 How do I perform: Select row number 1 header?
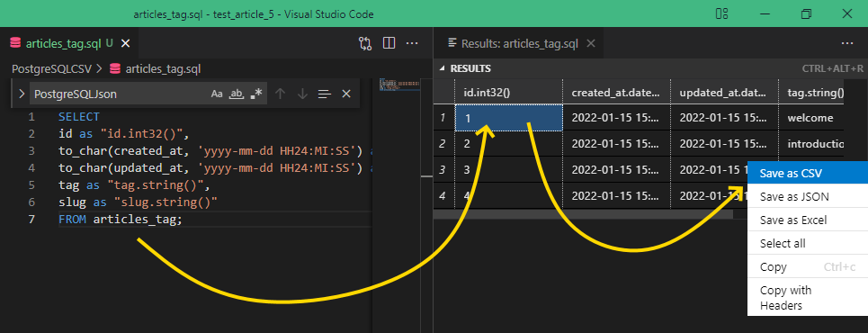[443, 118]
